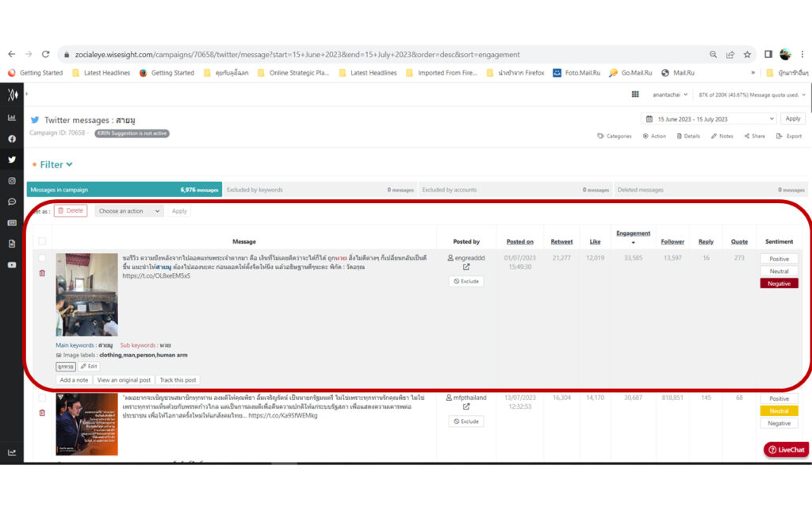This screenshot has width=812, height=508.
Task: Click the trash icon beside the mfpthailand message
Action: point(43,413)
